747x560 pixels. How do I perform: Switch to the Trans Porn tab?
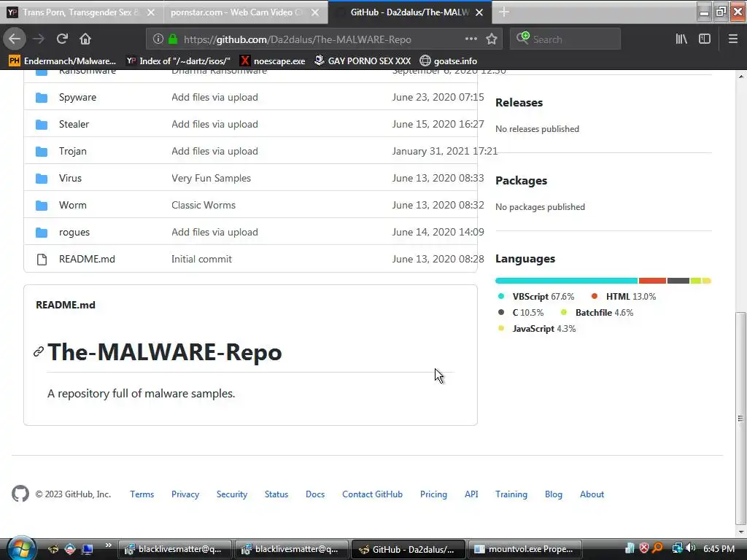tap(82, 12)
